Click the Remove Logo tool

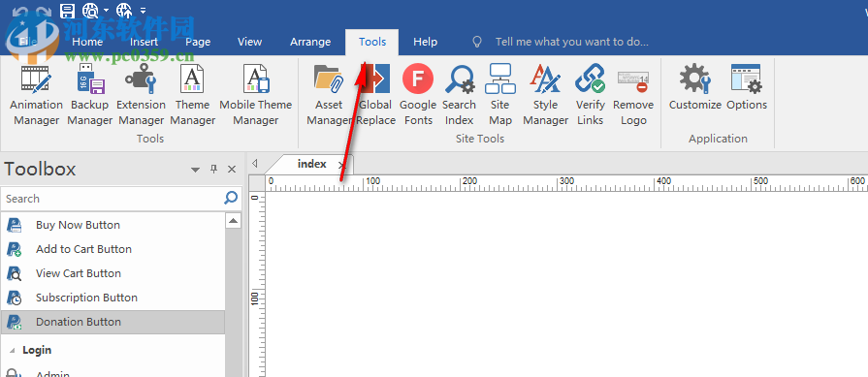633,95
